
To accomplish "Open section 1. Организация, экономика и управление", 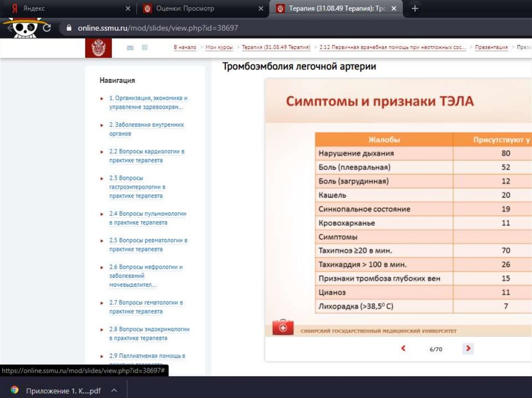I will pyautogui.click(x=148, y=102).
